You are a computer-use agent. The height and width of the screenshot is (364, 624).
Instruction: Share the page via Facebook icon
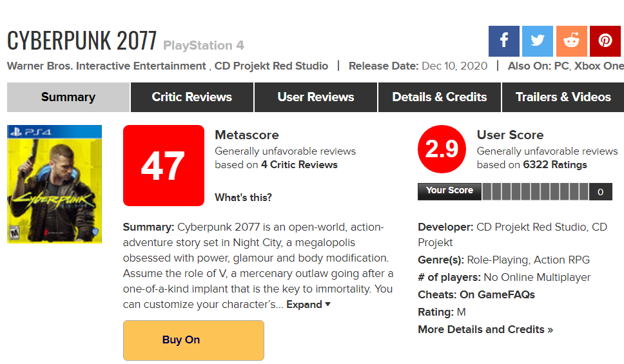click(504, 41)
